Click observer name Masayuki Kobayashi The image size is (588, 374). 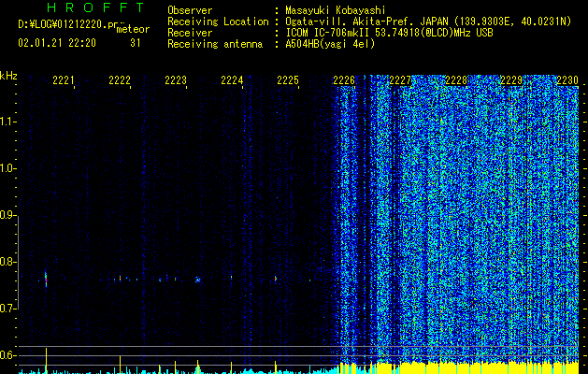tap(336, 10)
